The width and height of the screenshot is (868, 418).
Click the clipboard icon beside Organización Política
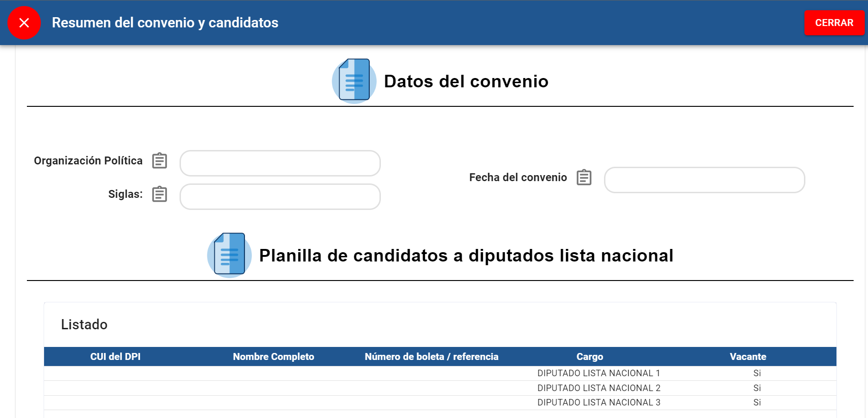tap(160, 161)
